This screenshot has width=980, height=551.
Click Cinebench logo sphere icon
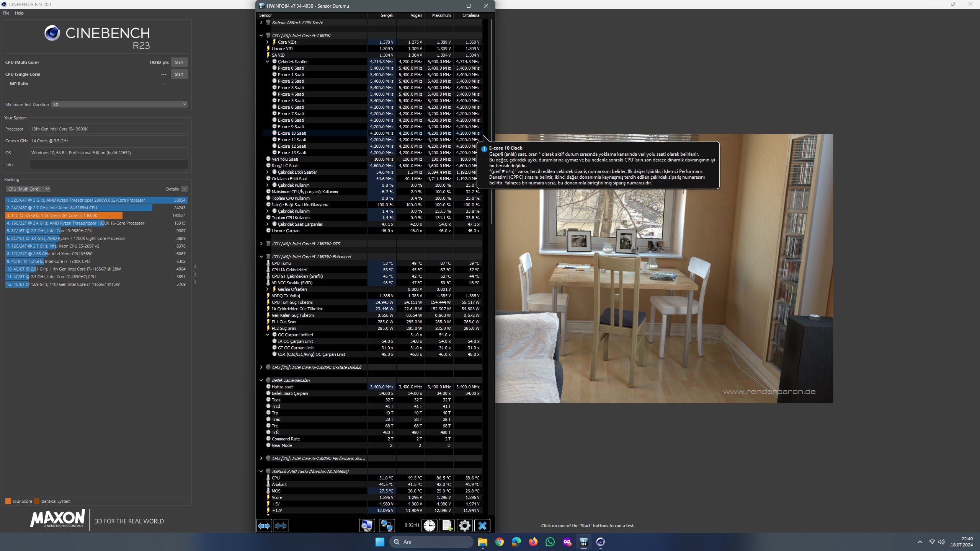[x=52, y=33]
